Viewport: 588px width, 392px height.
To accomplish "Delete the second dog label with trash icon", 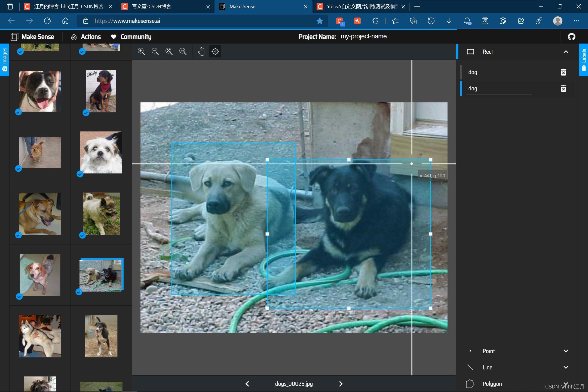I will (x=563, y=88).
